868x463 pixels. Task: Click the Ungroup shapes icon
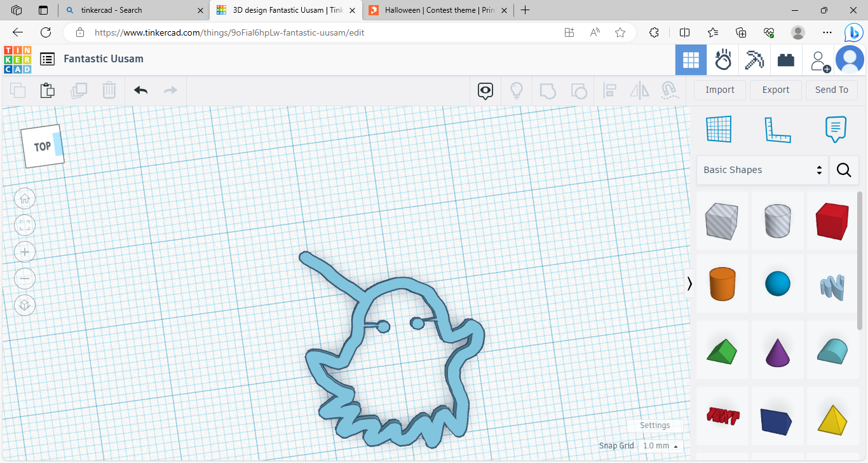coord(578,91)
